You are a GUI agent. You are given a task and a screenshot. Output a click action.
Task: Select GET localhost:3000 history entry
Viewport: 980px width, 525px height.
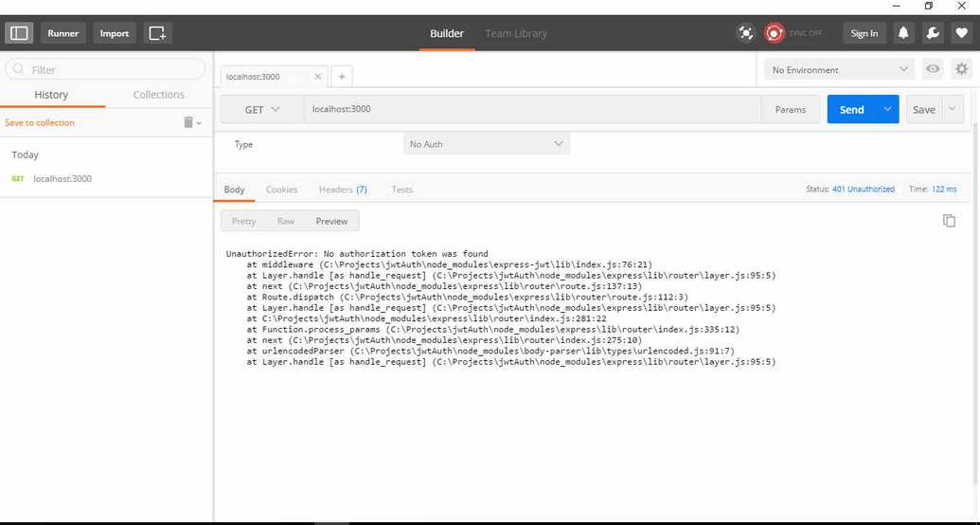coord(106,178)
